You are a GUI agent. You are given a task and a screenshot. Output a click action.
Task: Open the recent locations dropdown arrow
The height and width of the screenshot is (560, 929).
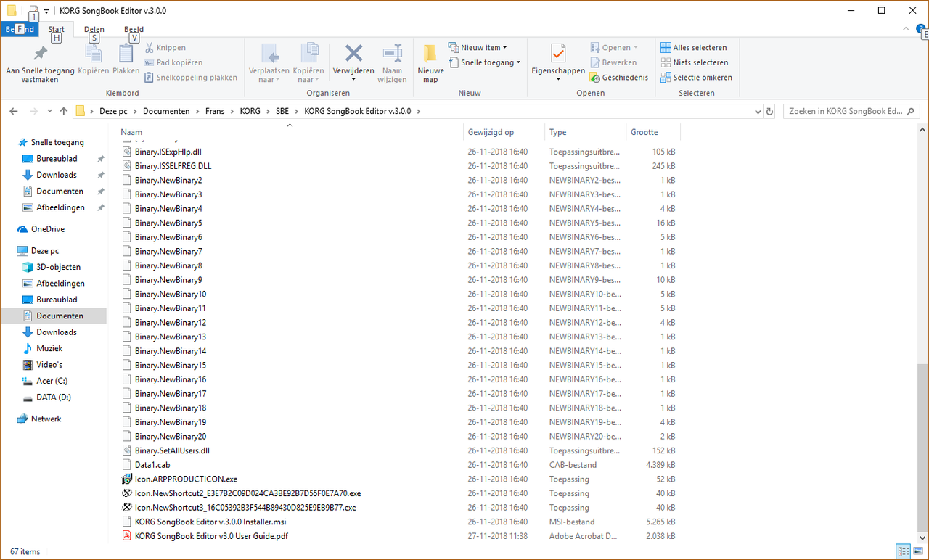(x=49, y=112)
